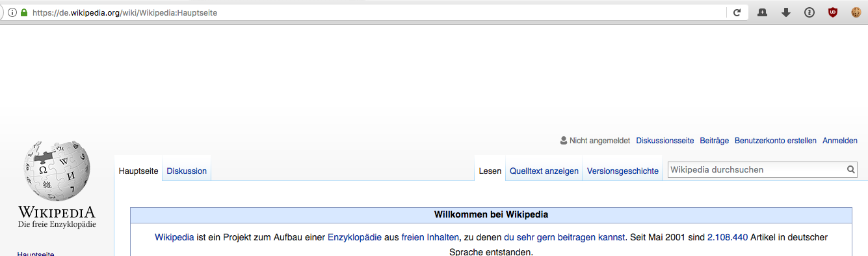
Task: Click the cookie extension icon
Action: [x=856, y=12]
